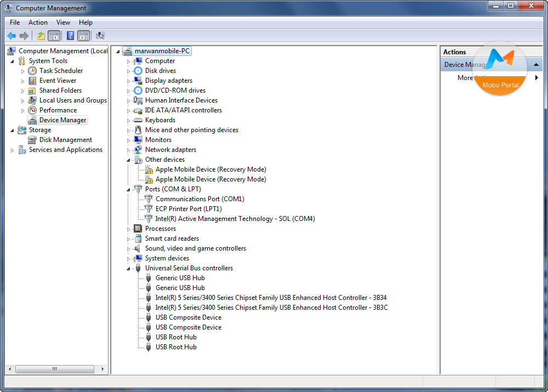Select the second Generic USB Hub

click(180, 288)
